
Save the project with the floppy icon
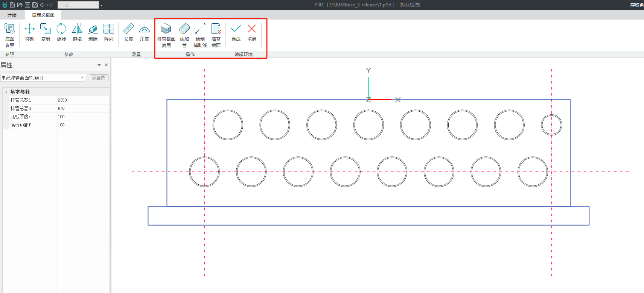pyautogui.click(x=27, y=5)
